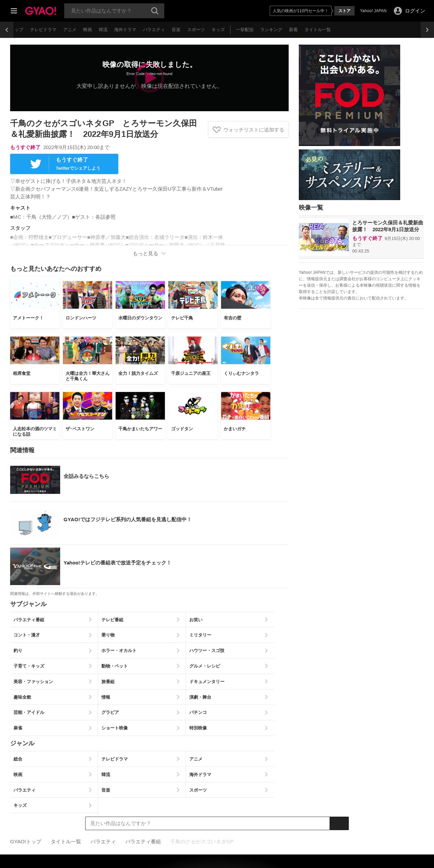Screen dimensions: 434x868
Task: Open キッズ genre row
Action: point(54,805)
